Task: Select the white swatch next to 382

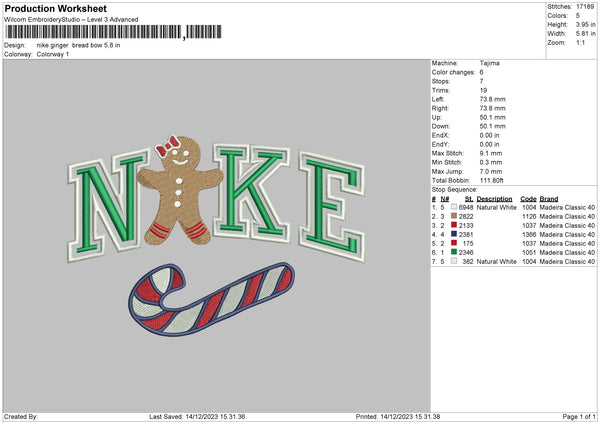Action: 454,261
